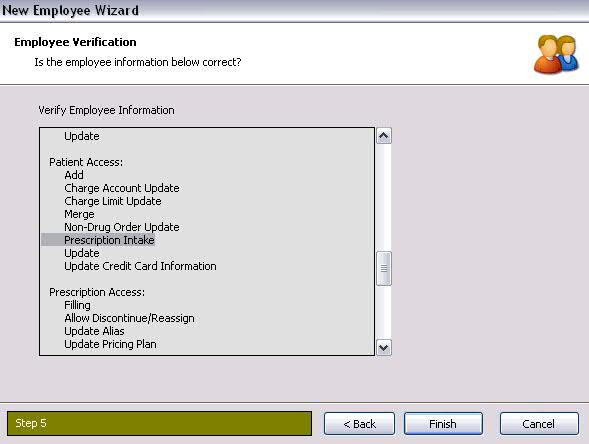This screenshot has width=589, height=444.
Task: Click the scroll down arrow button
Action: (384, 347)
